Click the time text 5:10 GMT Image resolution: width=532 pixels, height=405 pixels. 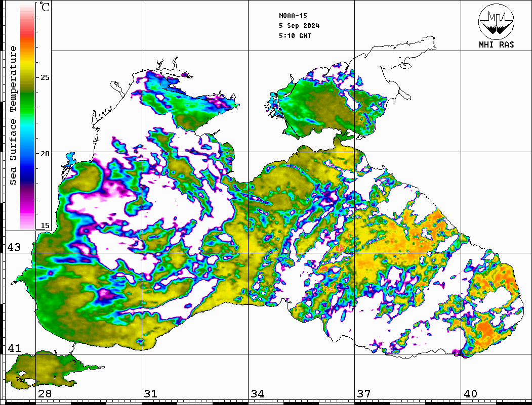(295, 35)
